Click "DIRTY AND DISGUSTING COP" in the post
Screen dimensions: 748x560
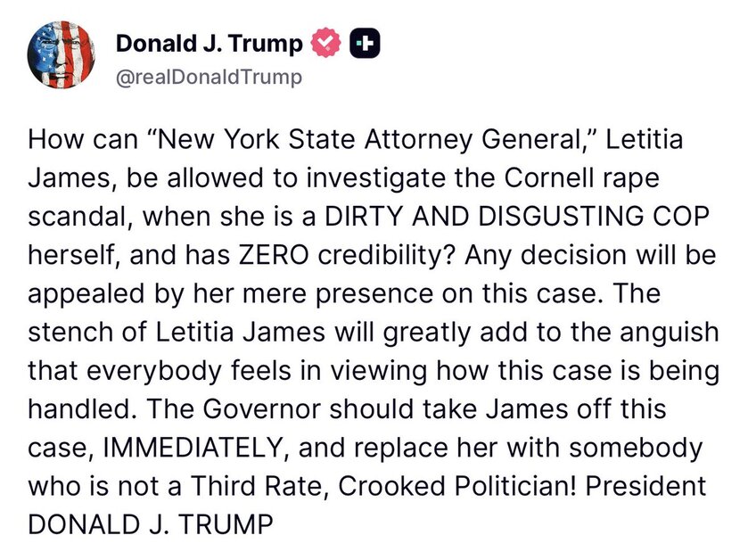click(516, 217)
